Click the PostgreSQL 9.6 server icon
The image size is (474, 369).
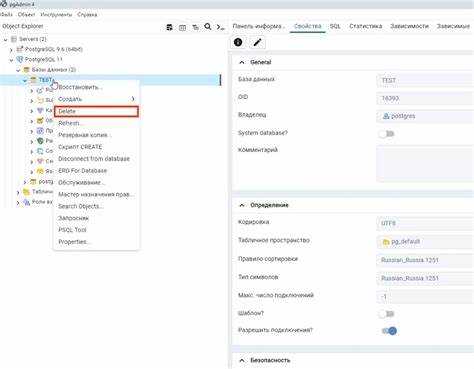pos(20,49)
